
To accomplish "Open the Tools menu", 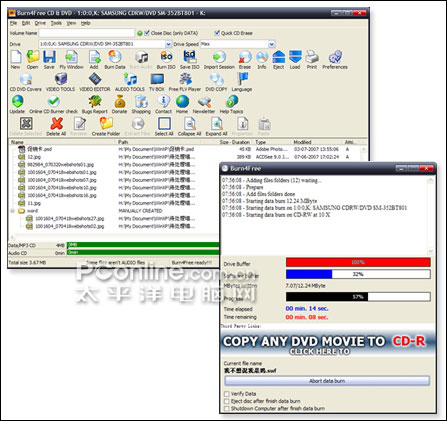I will (56, 23).
